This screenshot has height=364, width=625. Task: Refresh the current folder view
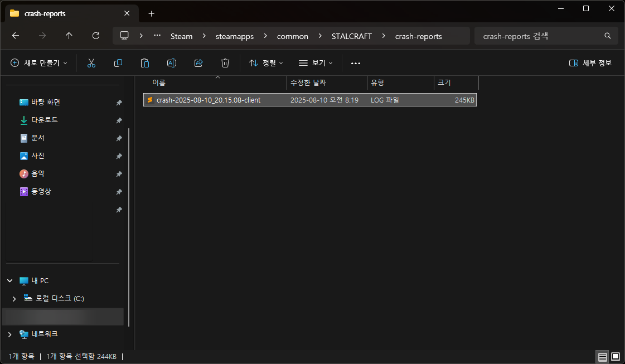pos(96,36)
